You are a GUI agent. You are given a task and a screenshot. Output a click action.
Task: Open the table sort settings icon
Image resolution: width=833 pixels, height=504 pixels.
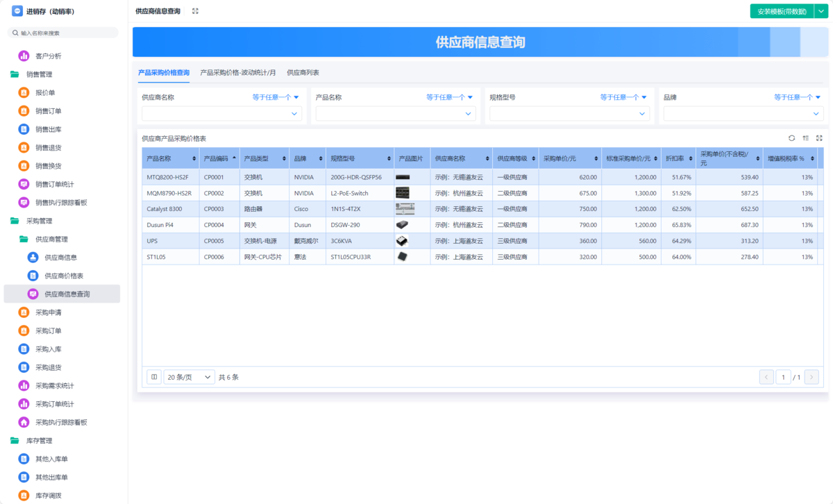pos(805,138)
